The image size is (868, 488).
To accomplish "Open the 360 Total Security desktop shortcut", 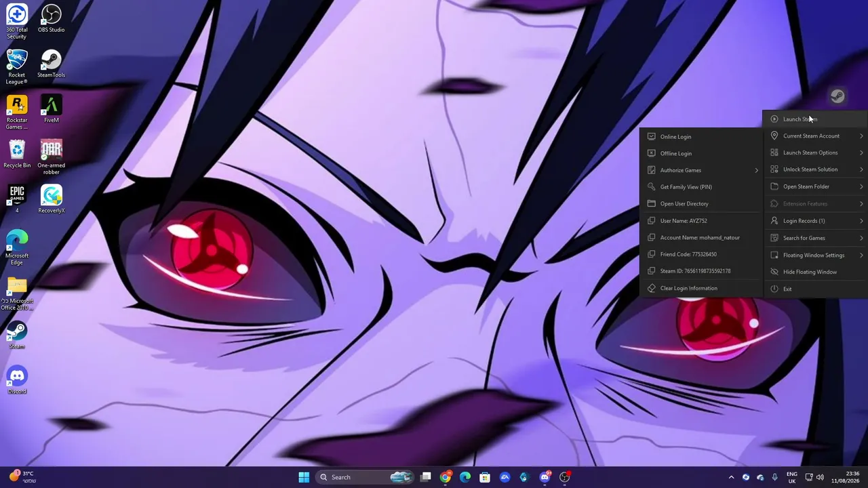I will (17, 20).
